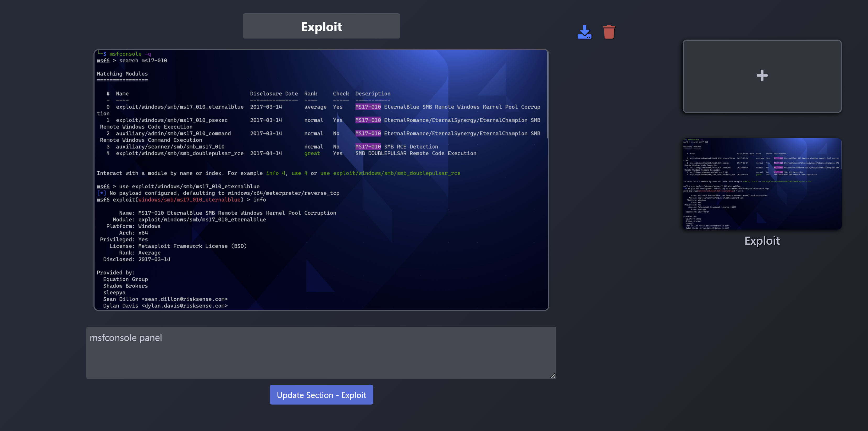The width and height of the screenshot is (868, 431).
Task: Click the 'Platform: Windows' info line
Action: tap(134, 226)
